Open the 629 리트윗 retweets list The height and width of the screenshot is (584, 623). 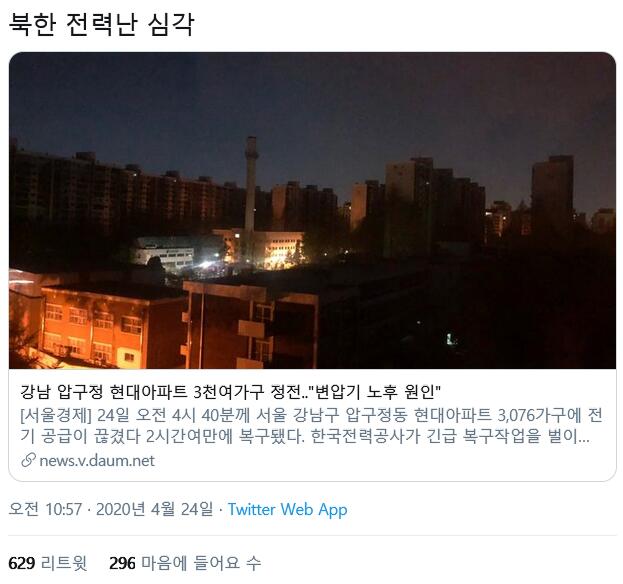[47, 563]
